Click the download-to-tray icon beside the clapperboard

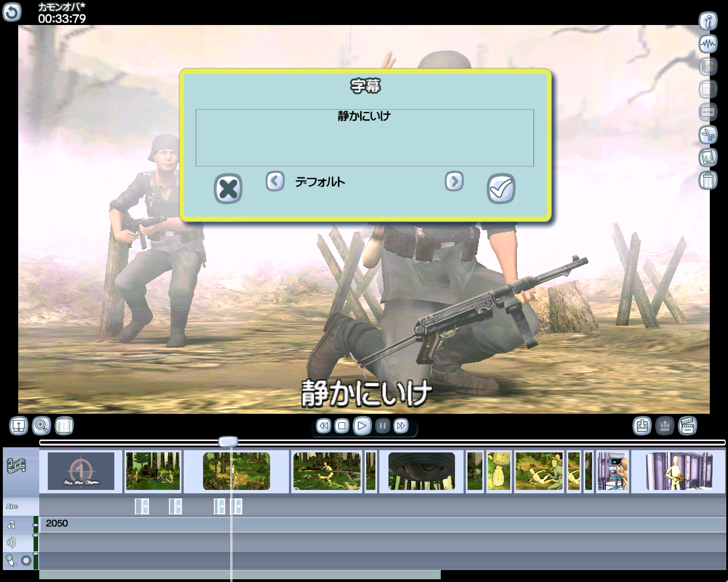tap(642, 426)
